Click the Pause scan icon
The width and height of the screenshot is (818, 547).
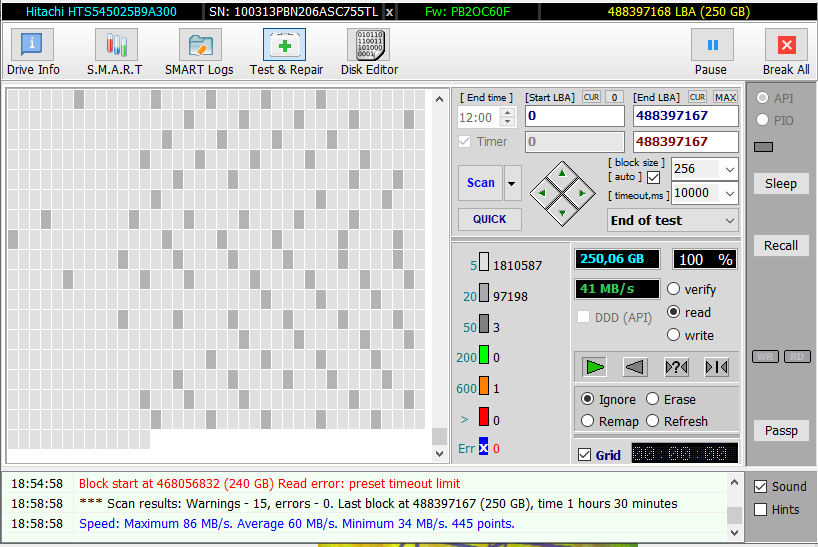point(711,46)
